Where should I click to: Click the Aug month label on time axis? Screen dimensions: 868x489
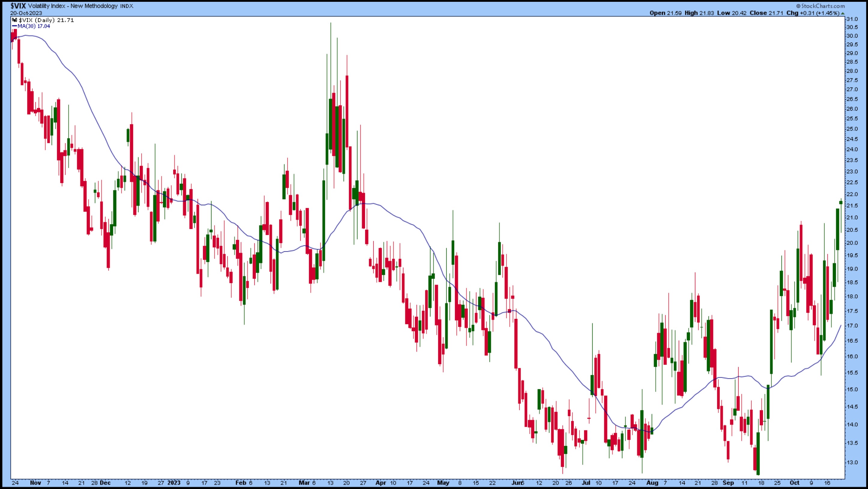coord(652,483)
